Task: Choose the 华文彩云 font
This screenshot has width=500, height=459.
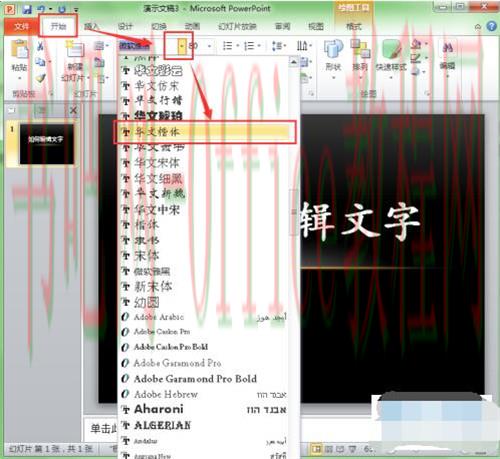Action: tap(203, 70)
